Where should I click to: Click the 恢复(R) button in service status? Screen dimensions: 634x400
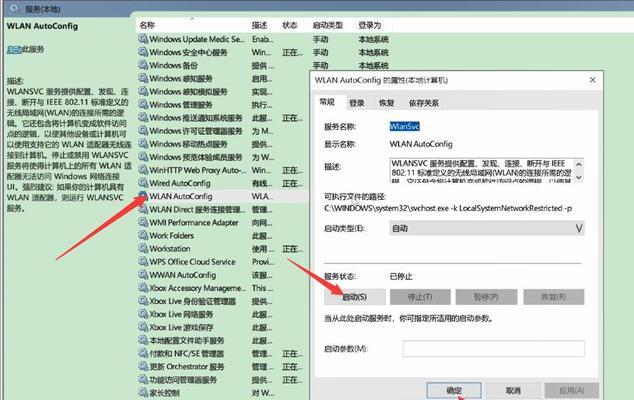[x=554, y=297]
